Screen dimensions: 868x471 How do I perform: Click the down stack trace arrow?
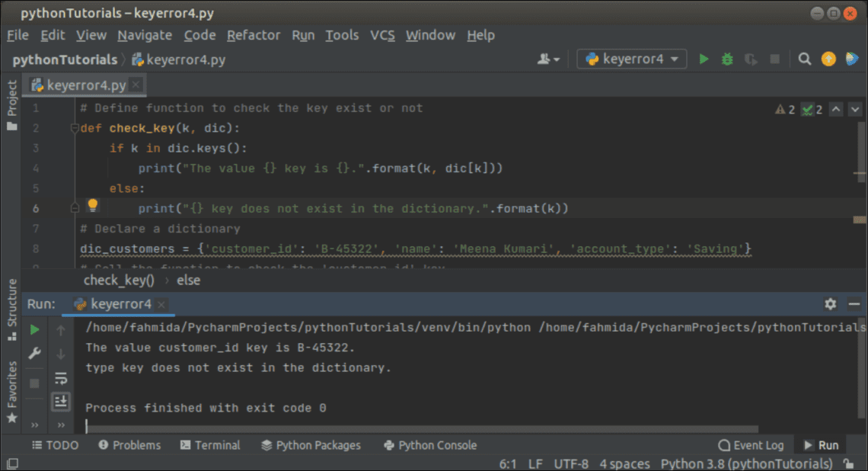pyautogui.click(x=61, y=354)
